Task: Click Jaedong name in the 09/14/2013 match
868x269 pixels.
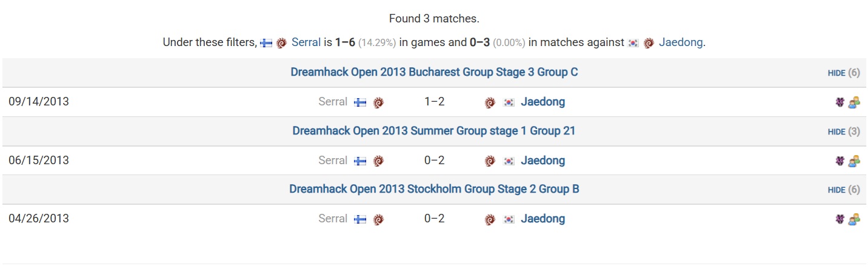Action: coord(542,102)
